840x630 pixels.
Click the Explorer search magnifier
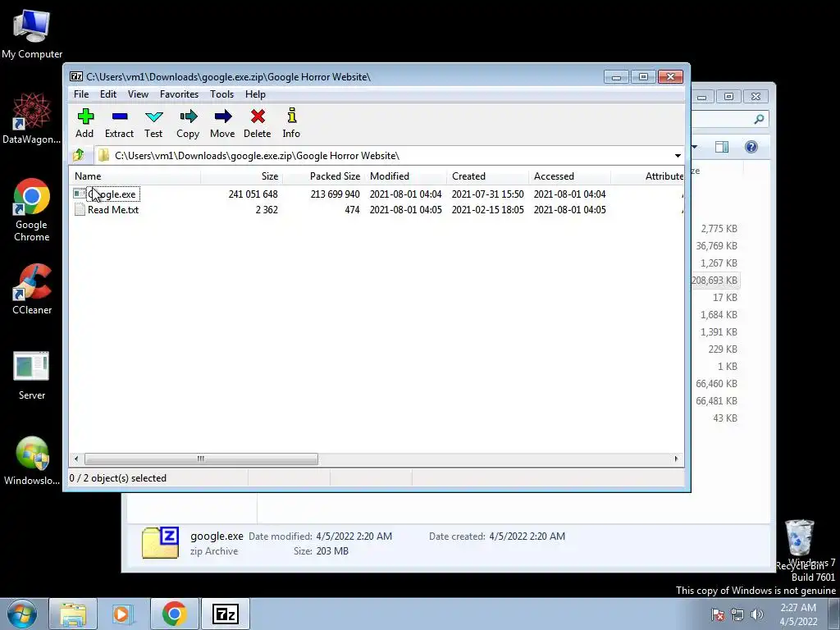tap(759, 119)
